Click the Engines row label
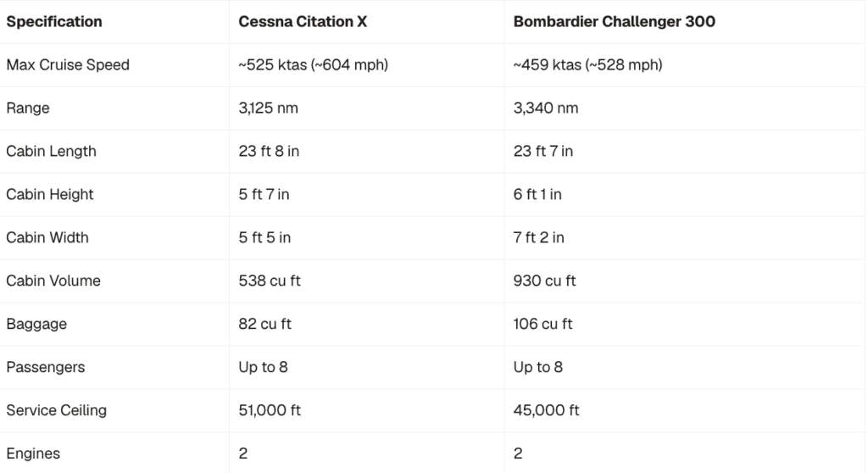 click(x=33, y=454)
